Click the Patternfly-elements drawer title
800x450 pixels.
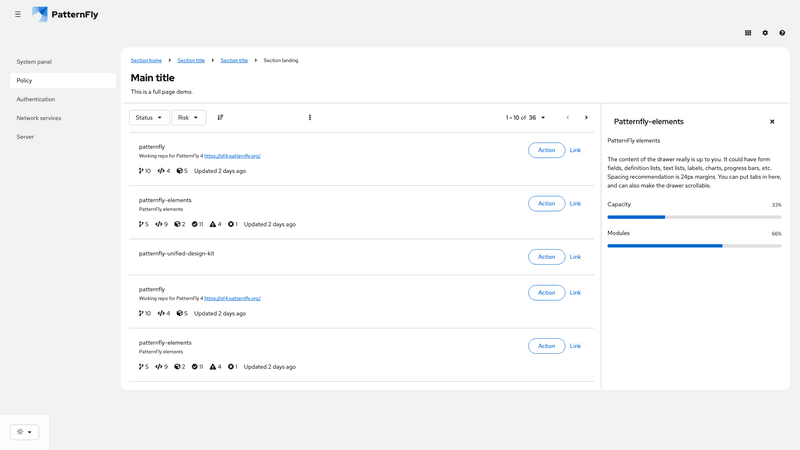pyautogui.click(x=648, y=121)
